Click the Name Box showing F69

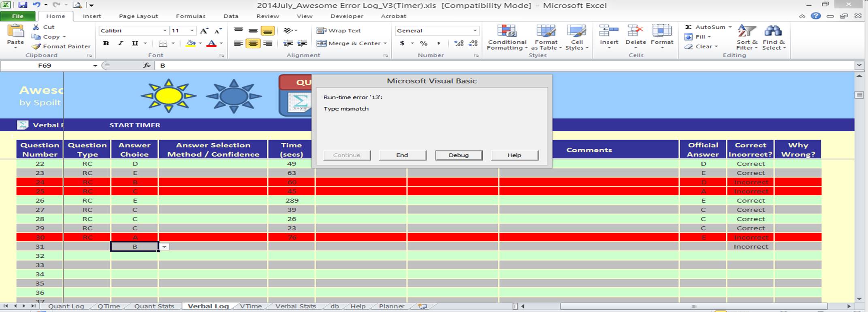coord(45,66)
